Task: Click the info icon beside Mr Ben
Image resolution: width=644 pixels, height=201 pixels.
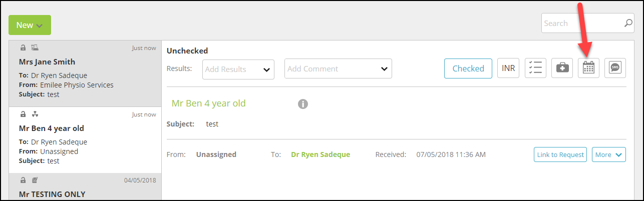Action: pos(302,104)
